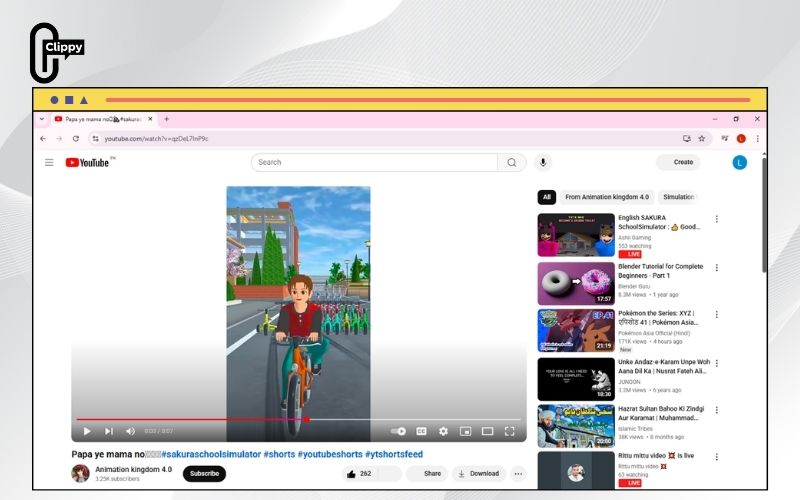The width and height of the screenshot is (800, 500).
Task: Toggle the autoplay switch
Action: click(x=398, y=431)
